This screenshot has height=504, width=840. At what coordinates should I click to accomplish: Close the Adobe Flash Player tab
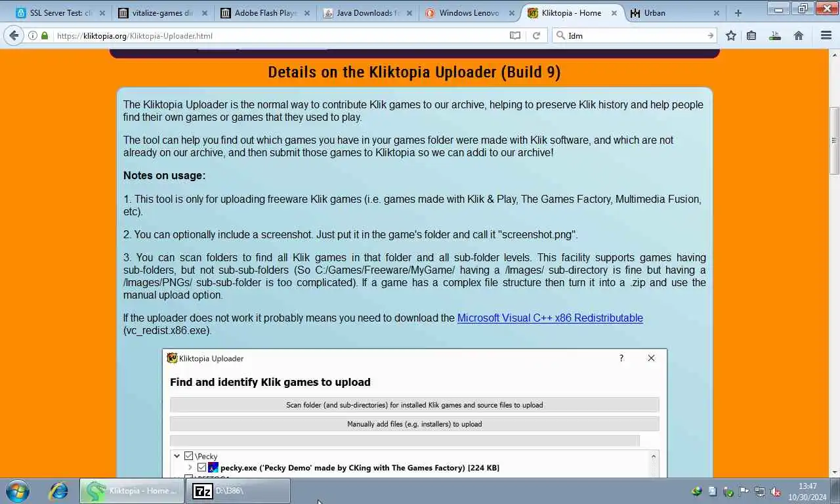coord(307,13)
